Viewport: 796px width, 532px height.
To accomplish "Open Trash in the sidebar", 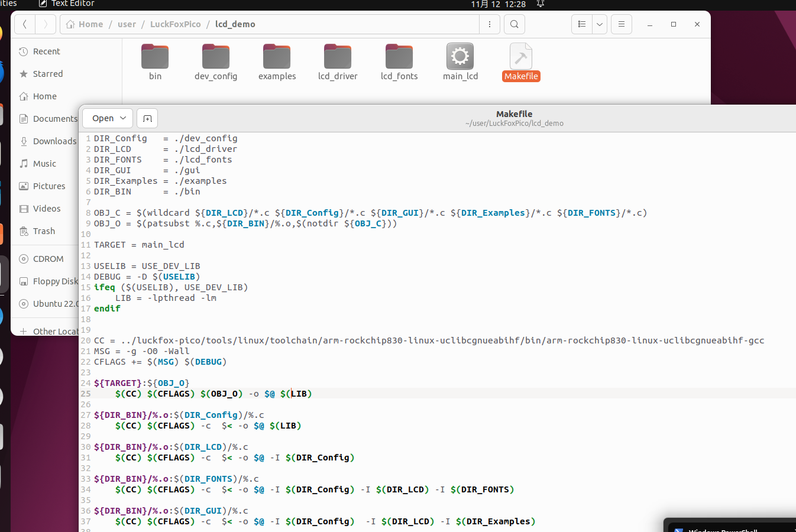I will (x=44, y=231).
